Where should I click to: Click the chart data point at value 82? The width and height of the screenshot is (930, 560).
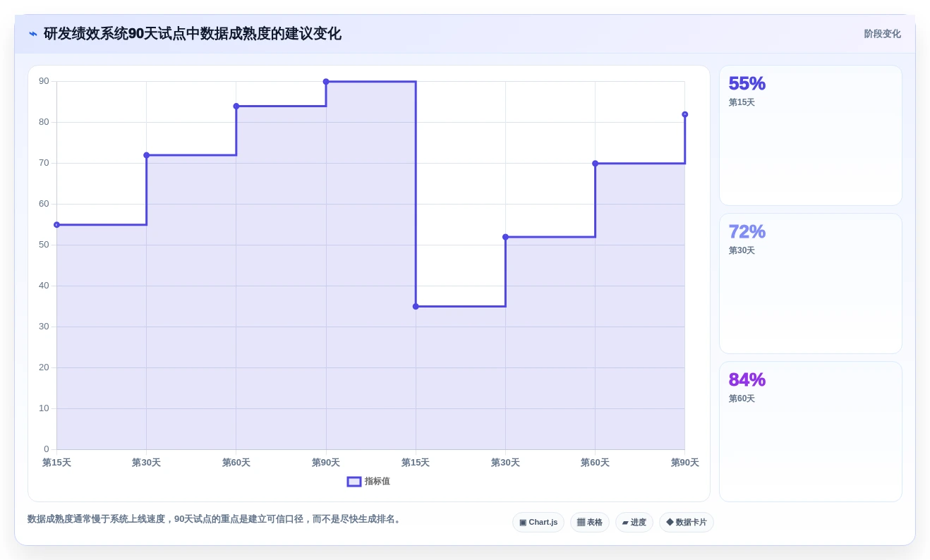click(684, 114)
